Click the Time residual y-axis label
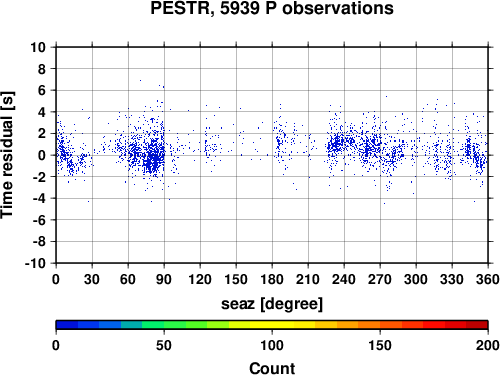 (8, 155)
